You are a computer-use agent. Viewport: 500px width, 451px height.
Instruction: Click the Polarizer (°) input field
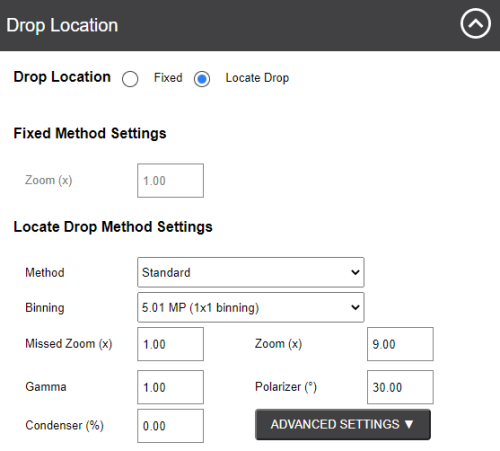(x=400, y=387)
